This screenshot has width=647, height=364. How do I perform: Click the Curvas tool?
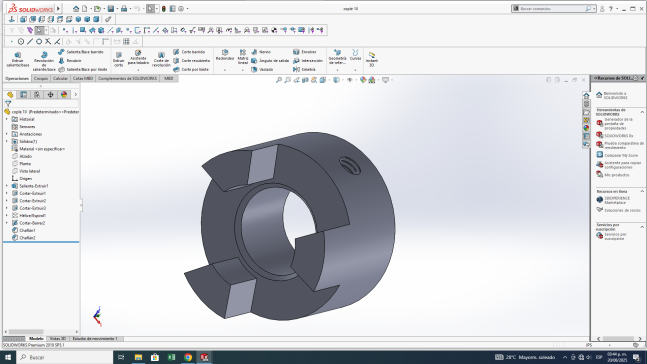[x=355, y=55]
